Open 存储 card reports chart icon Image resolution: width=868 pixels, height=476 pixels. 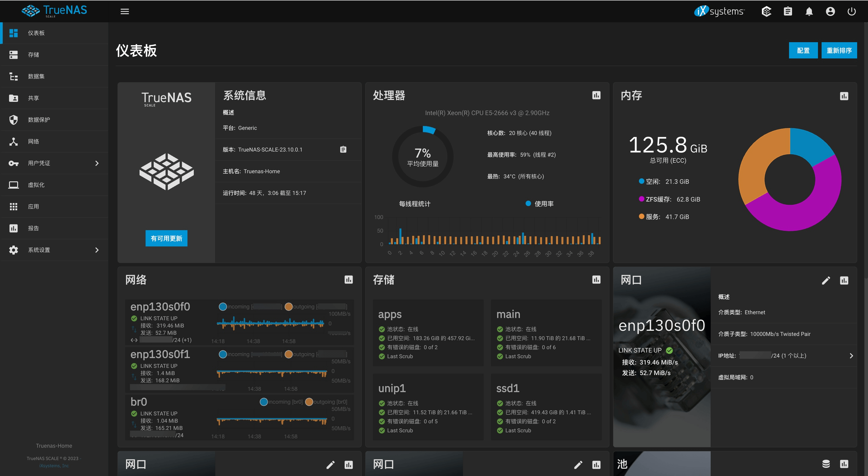click(596, 280)
